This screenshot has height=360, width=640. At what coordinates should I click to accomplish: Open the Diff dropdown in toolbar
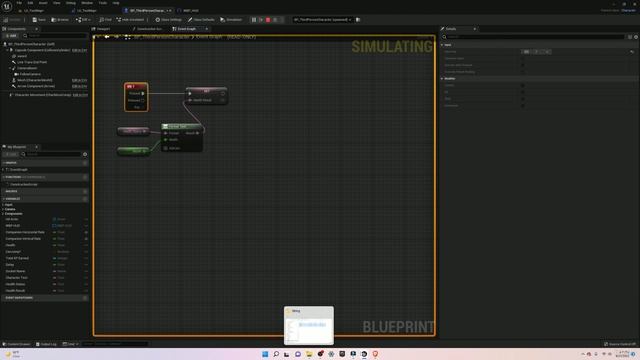[x=83, y=20]
